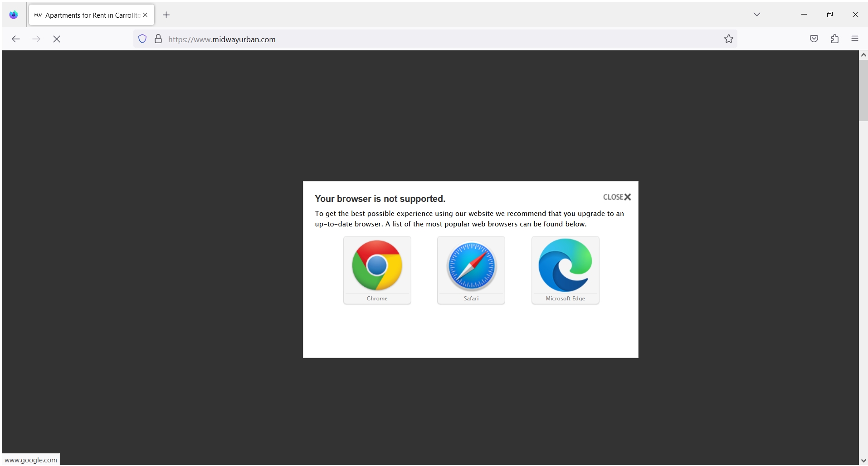Click the page's vertical scrollbar thumb
Viewport: 868px width, 466px height.
(x=863, y=91)
